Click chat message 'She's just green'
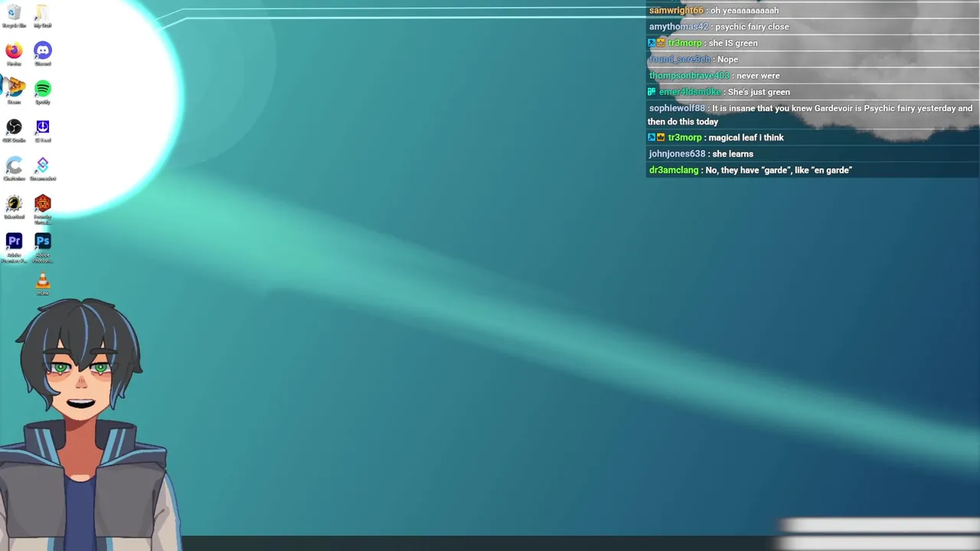 pos(759,92)
